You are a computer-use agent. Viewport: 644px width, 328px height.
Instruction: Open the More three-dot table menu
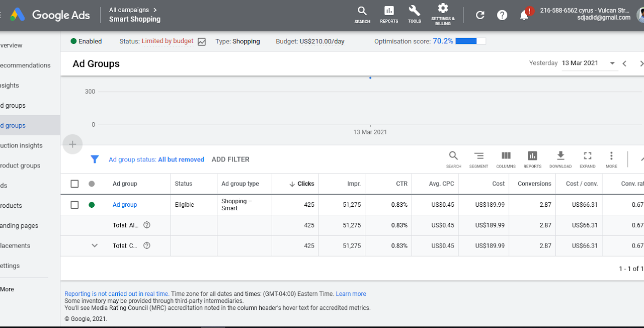click(611, 159)
